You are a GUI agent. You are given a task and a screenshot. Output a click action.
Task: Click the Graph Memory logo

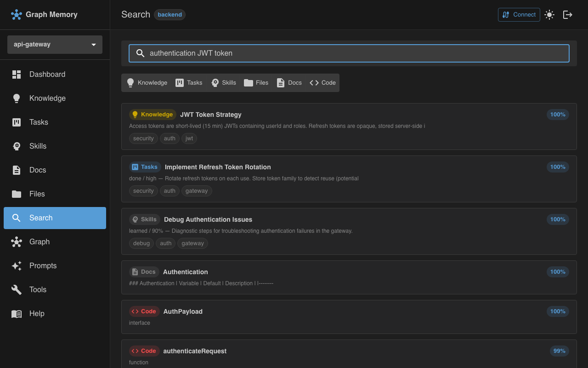[x=44, y=14]
